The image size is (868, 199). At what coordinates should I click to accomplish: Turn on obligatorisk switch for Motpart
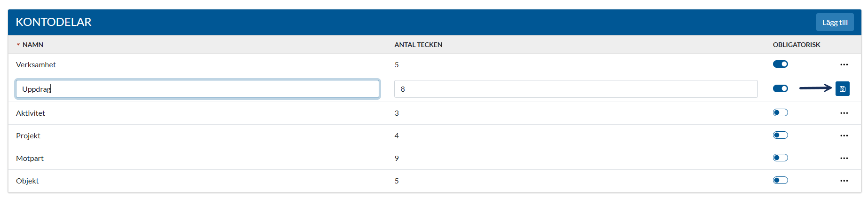pyautogui.click(x=780, y=158)
